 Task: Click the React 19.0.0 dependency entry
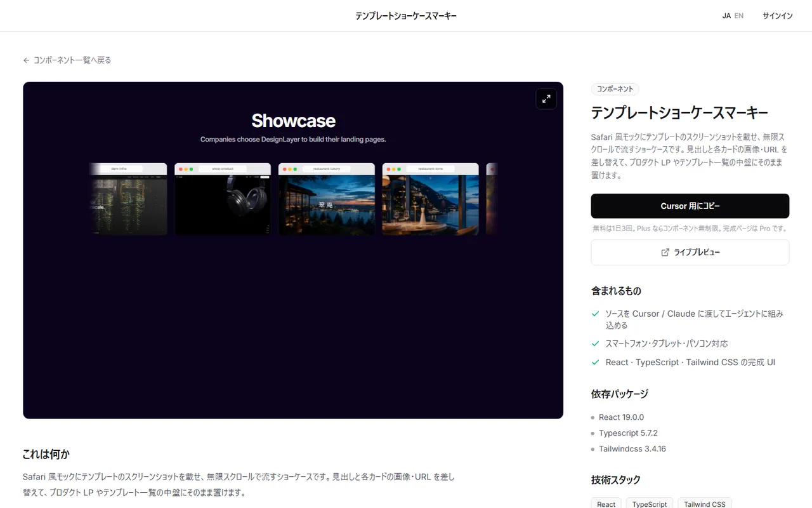(x=621, y=417)
